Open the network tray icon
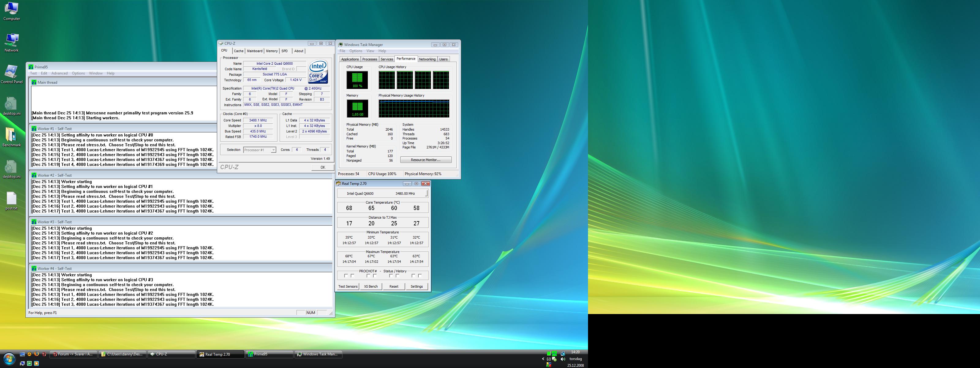Screen dimensions: 980x368 pyautogui.click(x=563, y=354)
